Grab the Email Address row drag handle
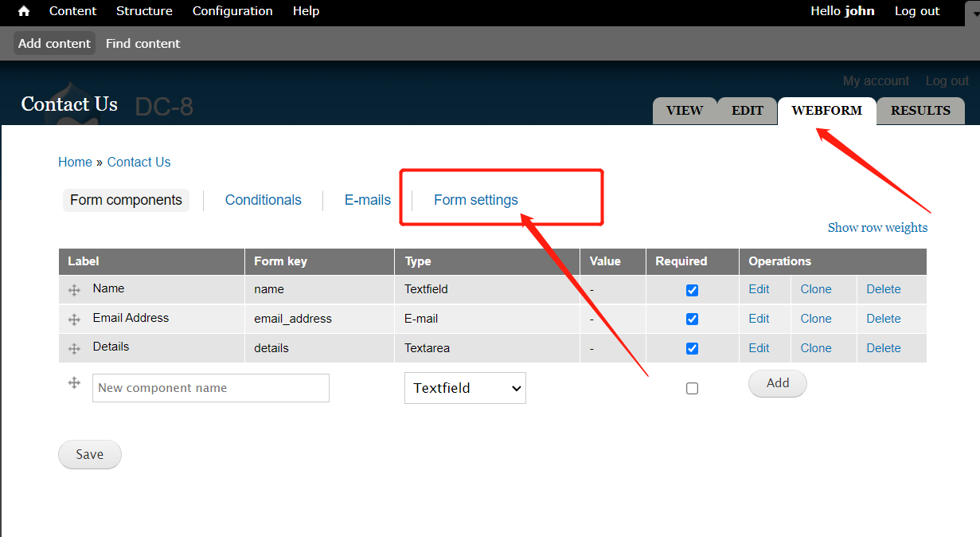The height and width of the screenshot is (537, 980). (74, 319)
